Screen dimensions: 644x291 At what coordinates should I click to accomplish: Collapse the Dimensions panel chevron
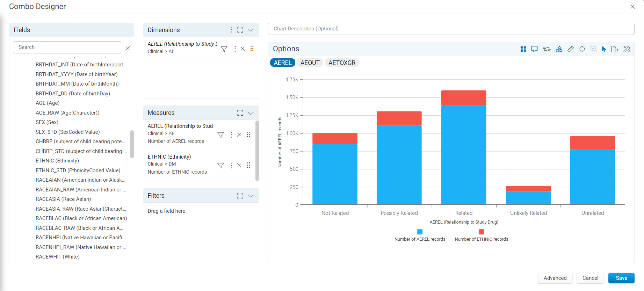pos(251,30)
